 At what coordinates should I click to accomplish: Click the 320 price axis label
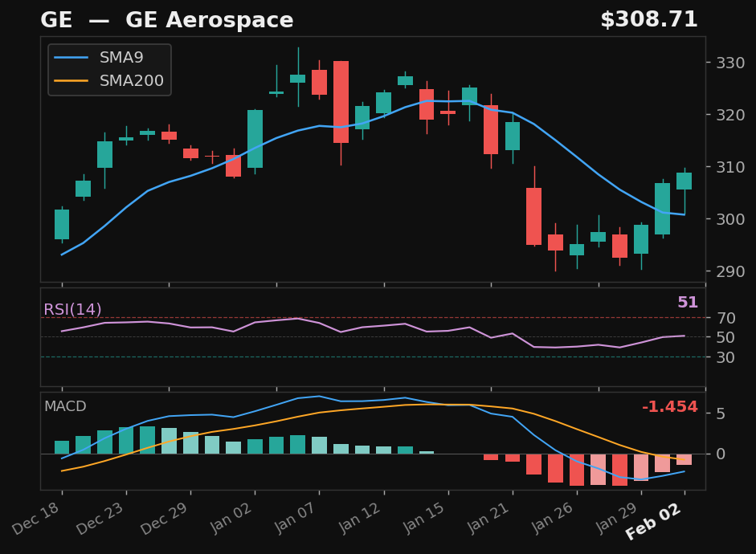[730, 115]
